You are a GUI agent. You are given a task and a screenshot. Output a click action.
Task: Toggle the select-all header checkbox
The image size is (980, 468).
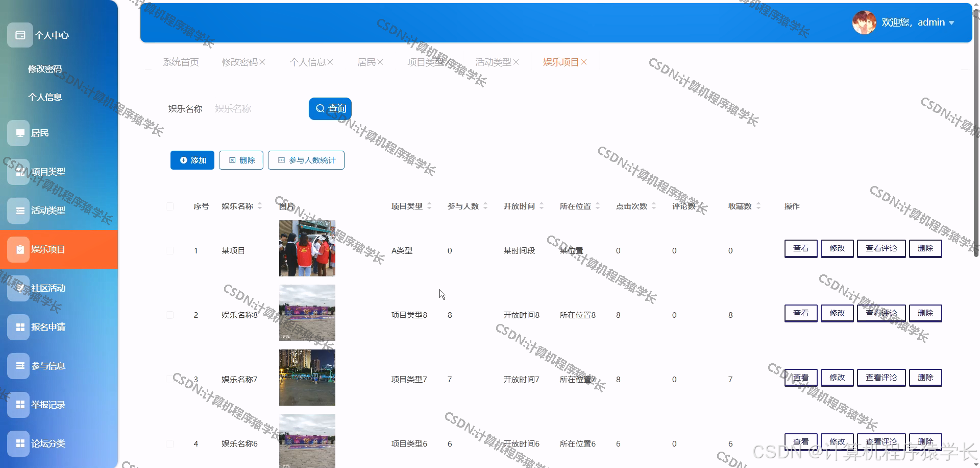[x=169, y=206]
